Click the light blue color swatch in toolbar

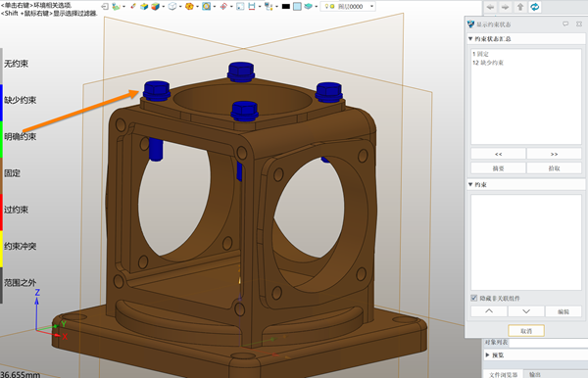tap(297, 7)
